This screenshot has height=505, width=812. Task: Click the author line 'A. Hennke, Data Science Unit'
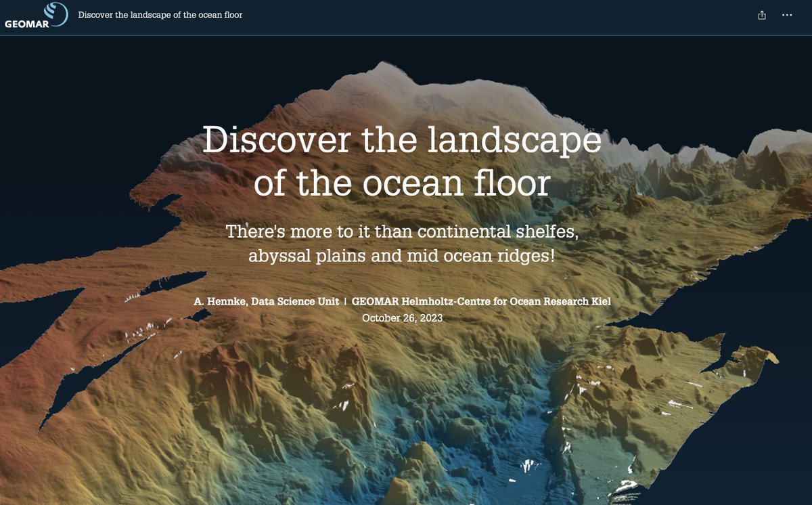(x=267, y=302)
